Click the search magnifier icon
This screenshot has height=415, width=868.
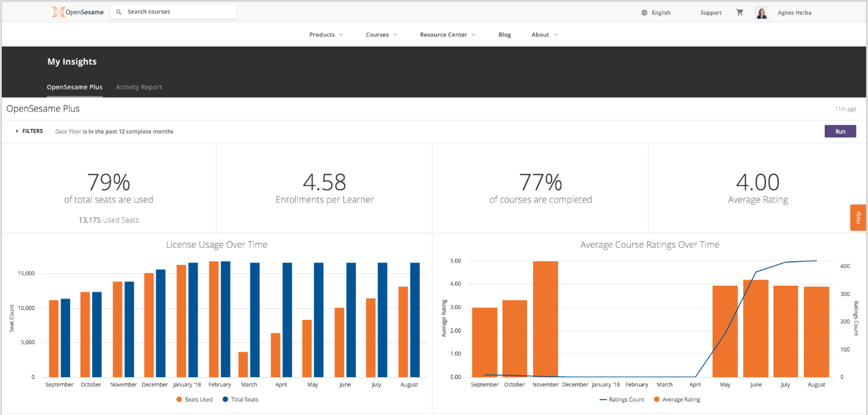(119, 12)
